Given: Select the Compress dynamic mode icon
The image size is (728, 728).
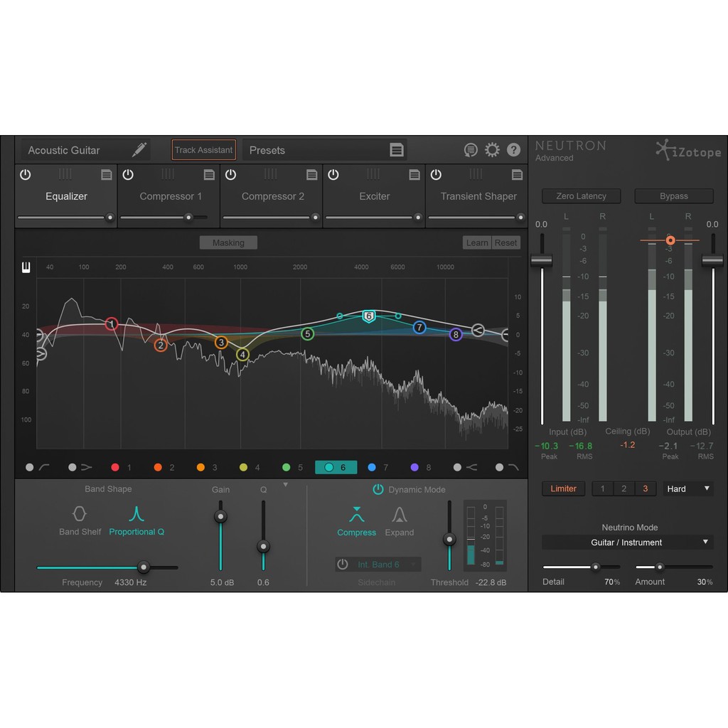Looking at the screenshot, I should [357, 515].
